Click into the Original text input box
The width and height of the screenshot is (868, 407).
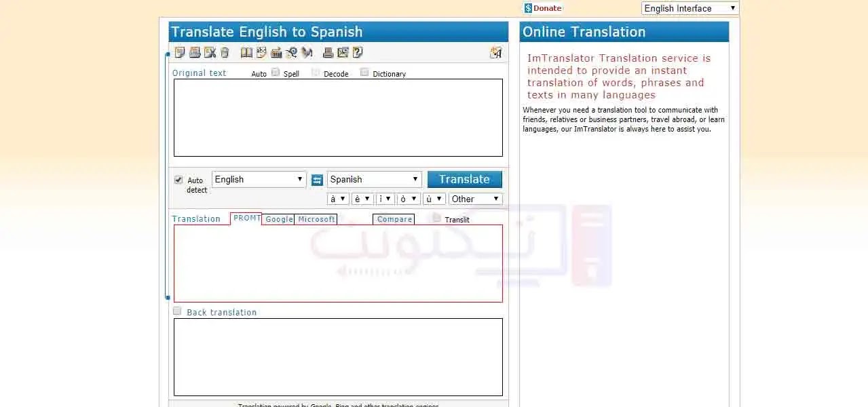(x=338, y=117)
